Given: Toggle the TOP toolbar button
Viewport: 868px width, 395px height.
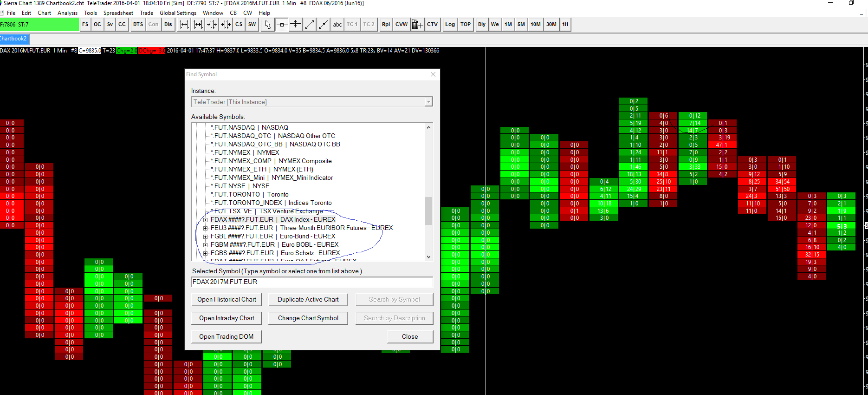Looking at the screenshot, I should pos(466,25).
